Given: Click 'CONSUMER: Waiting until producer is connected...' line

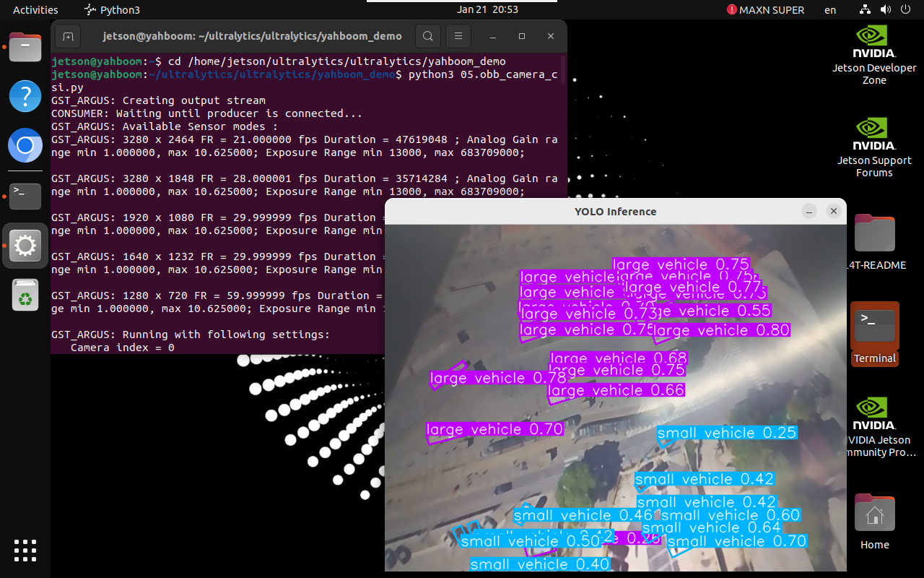Looking at the screenshot, I should (206, 113).
